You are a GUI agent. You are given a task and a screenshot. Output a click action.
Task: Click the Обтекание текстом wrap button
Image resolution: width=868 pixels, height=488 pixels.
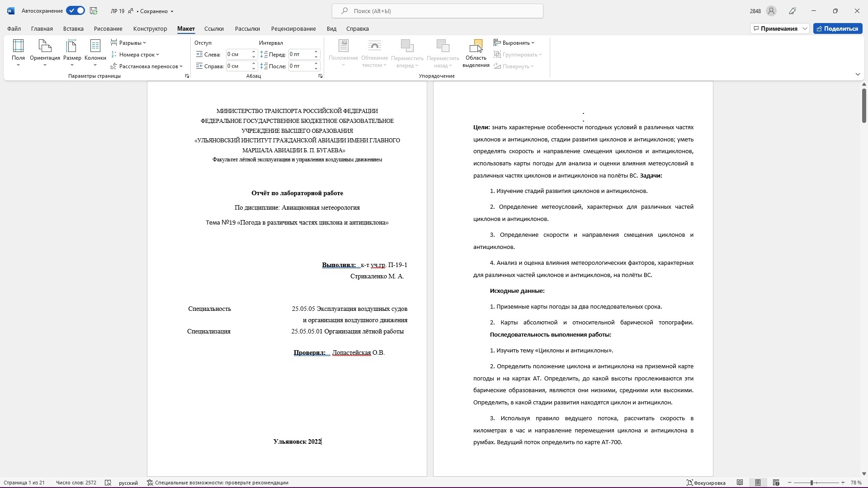point(374,53)
